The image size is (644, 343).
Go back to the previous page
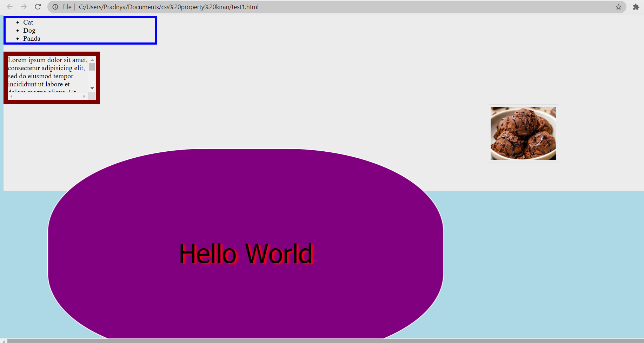(x=10, y=7)
